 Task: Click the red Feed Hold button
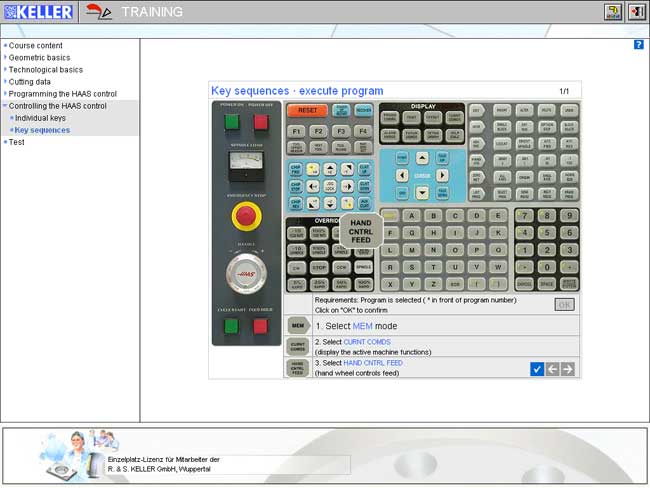(260, 326)
